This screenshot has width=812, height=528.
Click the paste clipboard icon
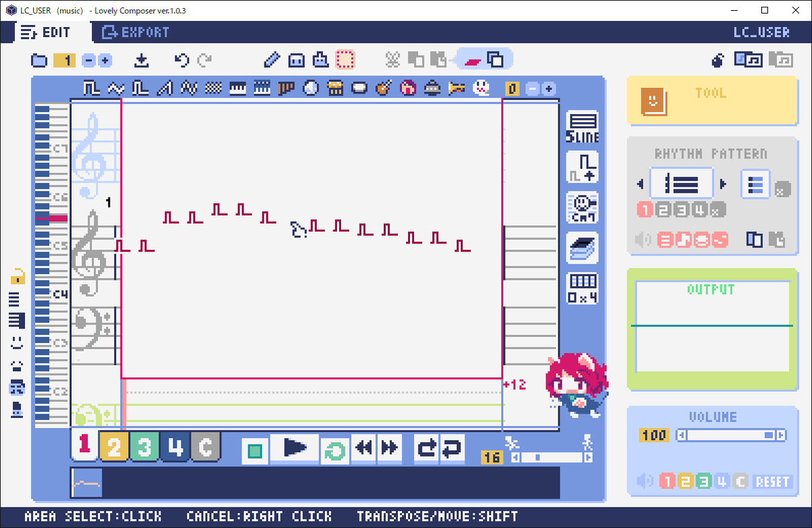tap(438, 59)
